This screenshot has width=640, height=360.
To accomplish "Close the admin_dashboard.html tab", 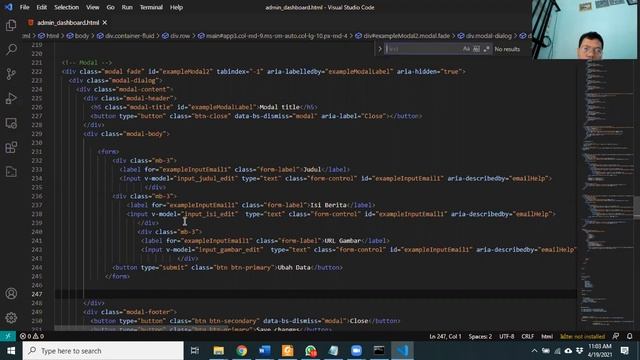I will (105, 22).
